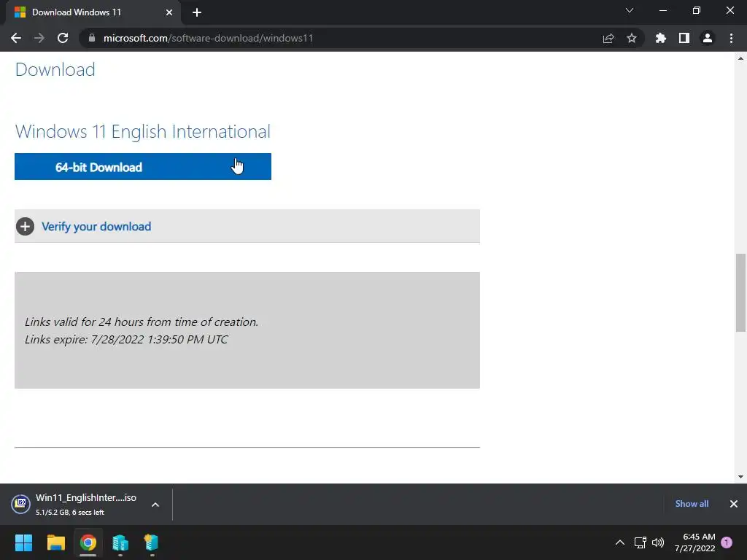This screenshot has height=560, width=747.
Task: Show hidden system tray icons
Action: point(620,542)
